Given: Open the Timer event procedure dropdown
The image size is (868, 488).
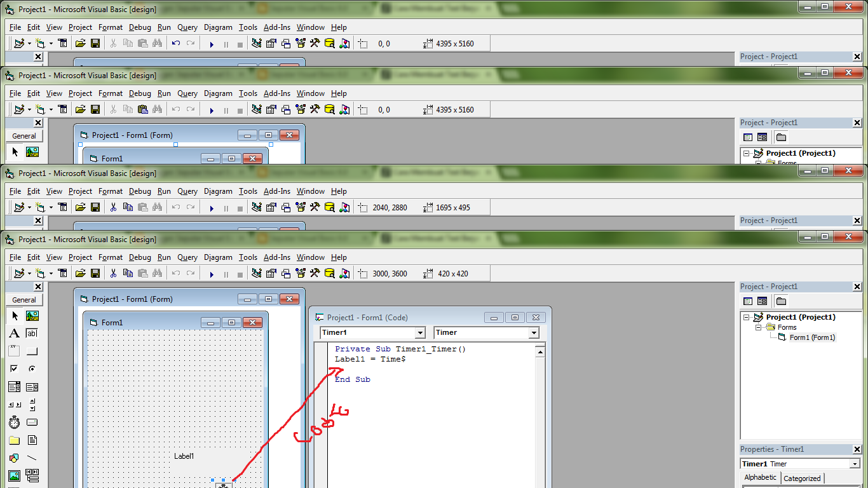Looking at the screenshot, I should pyautogui.click(x=534, y=333).
